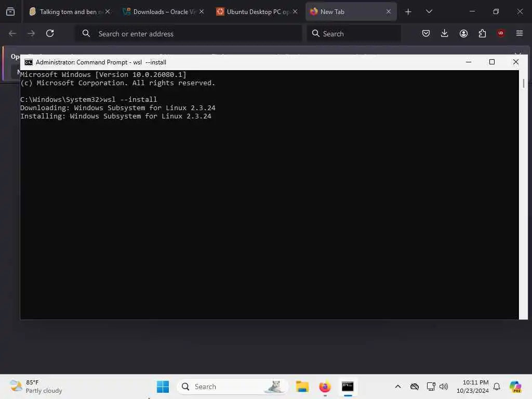Expand the list all tabs dropdown
532x399 pixels.
[x=429, y=11]
